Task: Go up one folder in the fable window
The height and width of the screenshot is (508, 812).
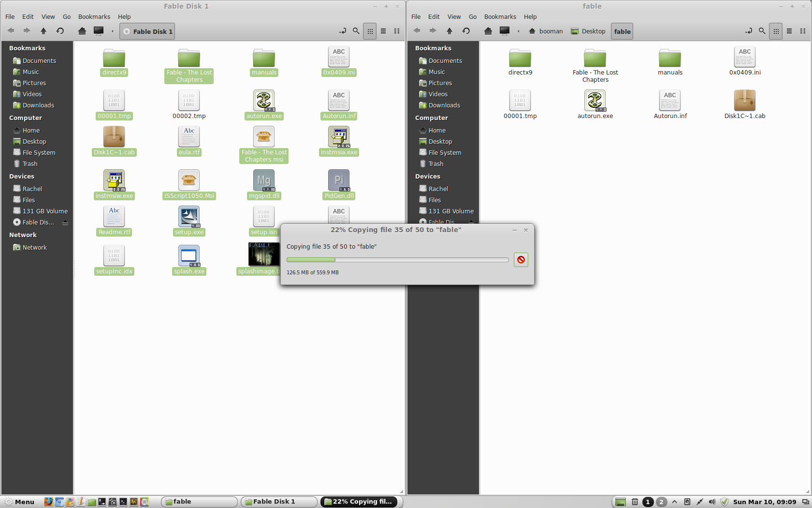Action: tap(449, 31)
